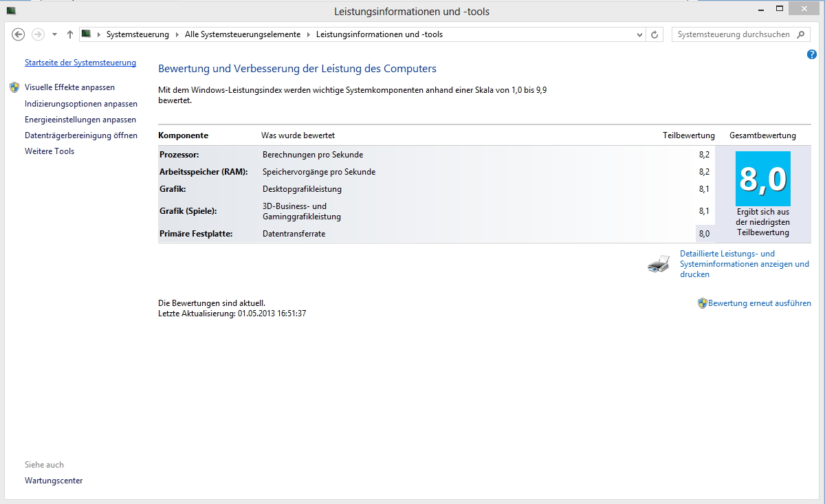Image resolution: width=825 pixels, height=504 pixels.
Task: Click Desktopgrafikleistung text
Action: [302, 189]
